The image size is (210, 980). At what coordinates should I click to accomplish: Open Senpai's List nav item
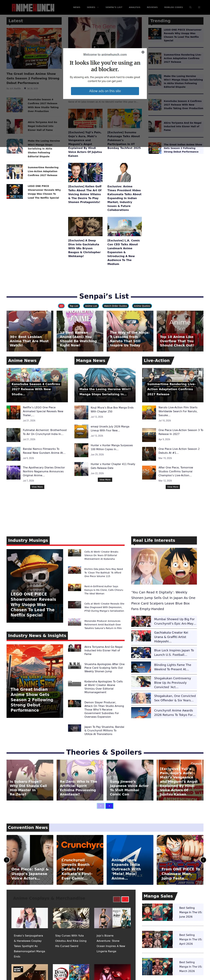click(x=114, y=7)
